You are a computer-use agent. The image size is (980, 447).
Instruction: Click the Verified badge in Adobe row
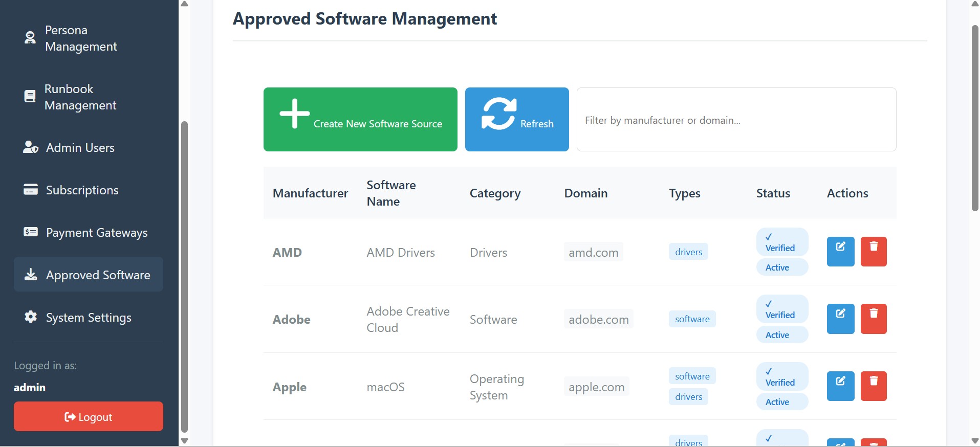pos(782,309)
